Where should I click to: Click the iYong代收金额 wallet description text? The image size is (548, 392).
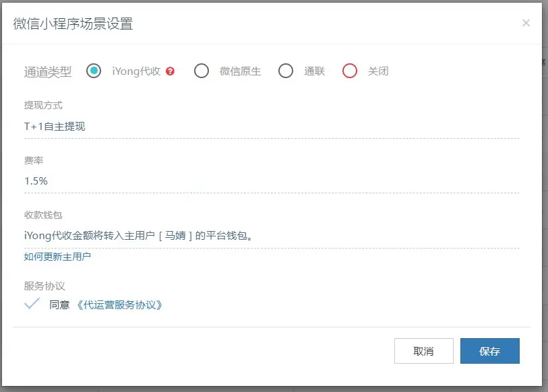(x=142, y=235)
